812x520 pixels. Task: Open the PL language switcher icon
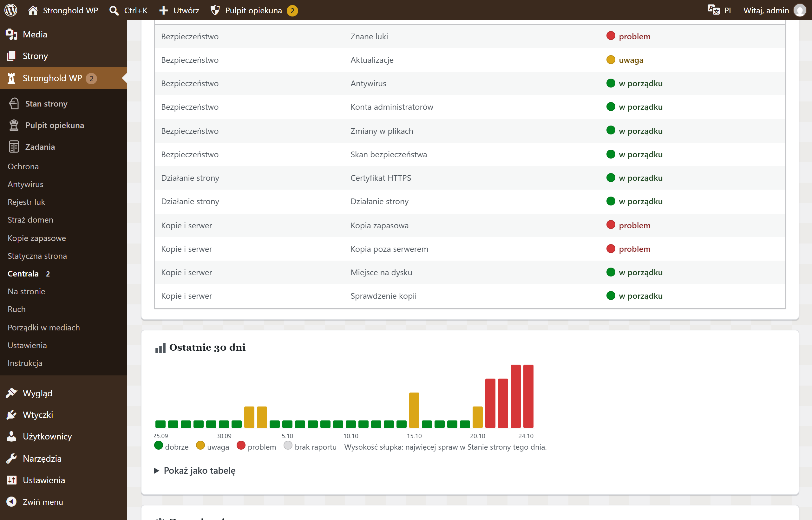coord(713,10)
